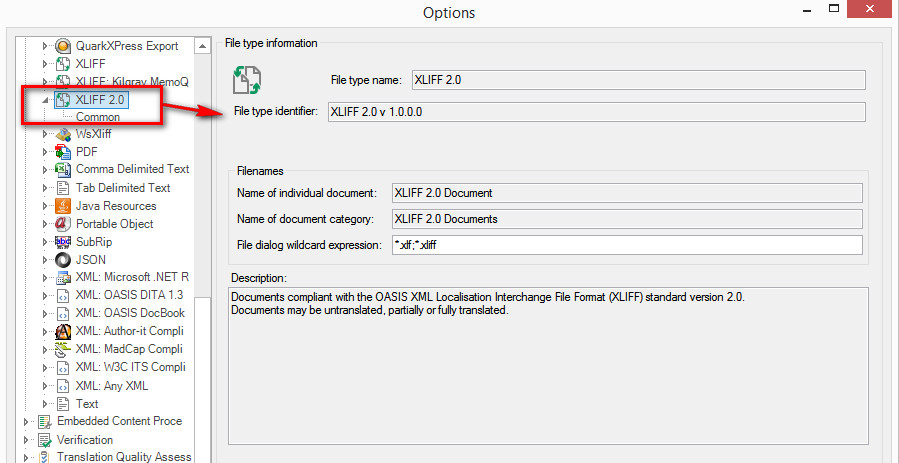
Task: Click inside the Description text box
Action: [548, 366]
